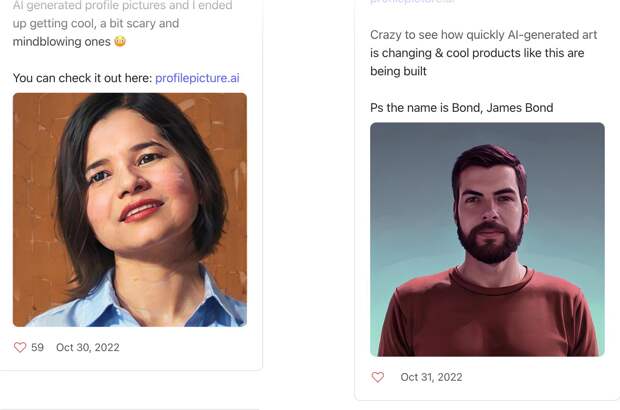Click the 'You can check it out here:' text

pyautogui.click(x=82, y=77)
